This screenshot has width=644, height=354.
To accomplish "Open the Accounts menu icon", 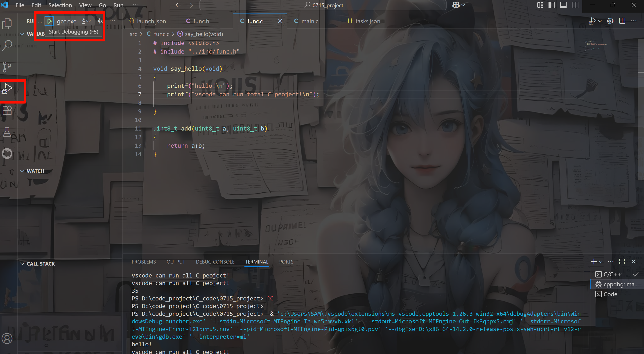I will [x=7, y=338].
